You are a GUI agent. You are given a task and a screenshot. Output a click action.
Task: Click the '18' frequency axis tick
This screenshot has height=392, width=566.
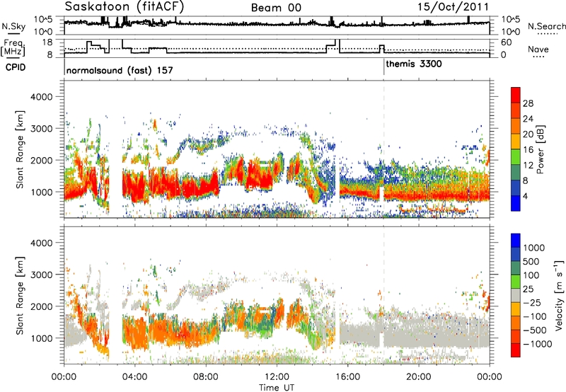tap(47, 42)
